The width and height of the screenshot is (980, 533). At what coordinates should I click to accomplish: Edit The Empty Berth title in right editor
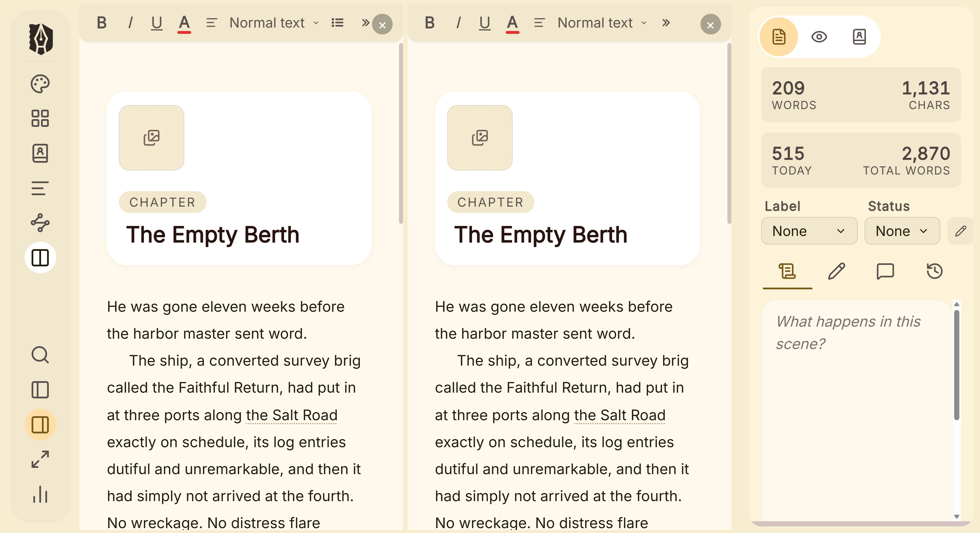[541, 234]
